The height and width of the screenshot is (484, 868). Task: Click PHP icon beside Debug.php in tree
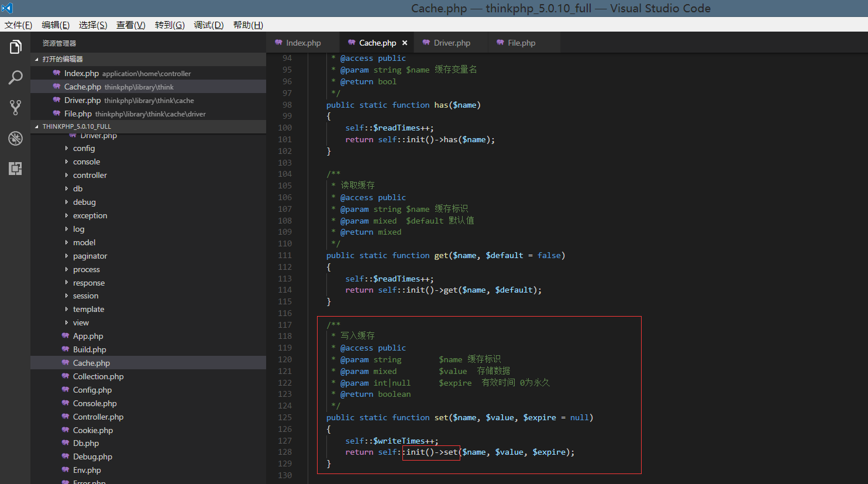pos(66,456)
